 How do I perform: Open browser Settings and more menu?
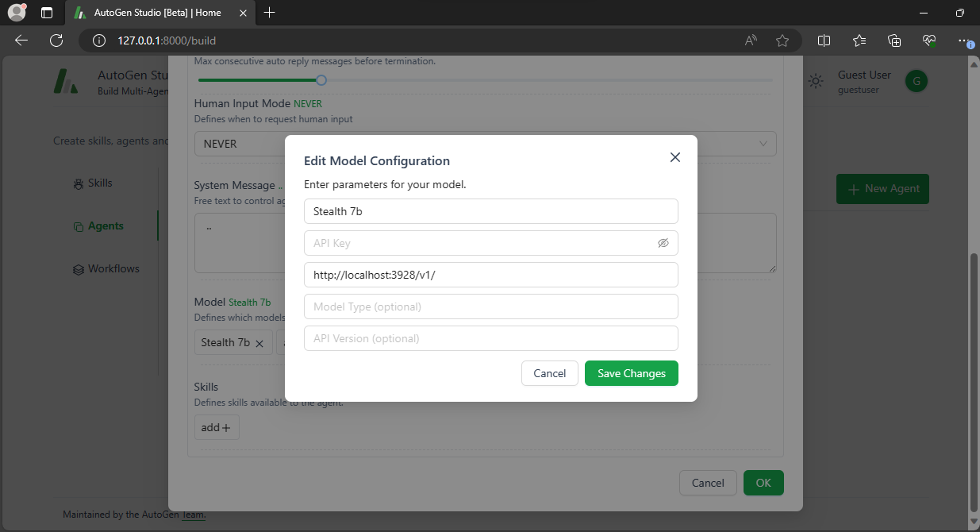[964, 40]
